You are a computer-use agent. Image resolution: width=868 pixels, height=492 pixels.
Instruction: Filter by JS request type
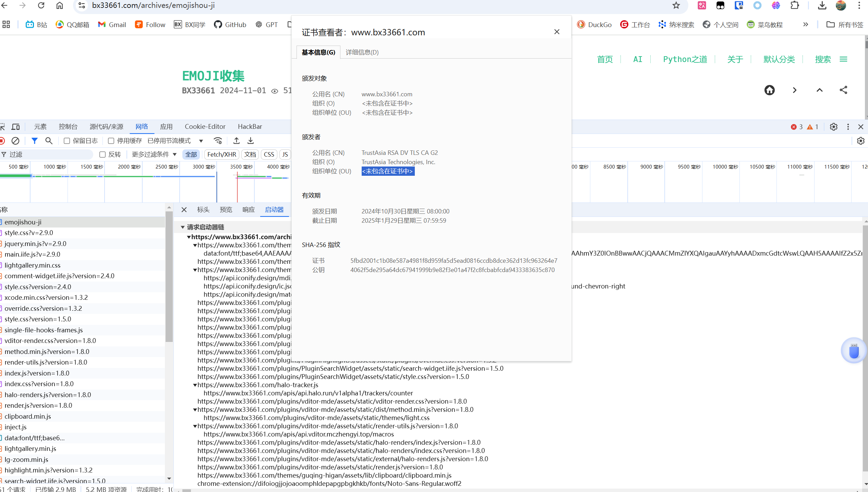(285, 155)
